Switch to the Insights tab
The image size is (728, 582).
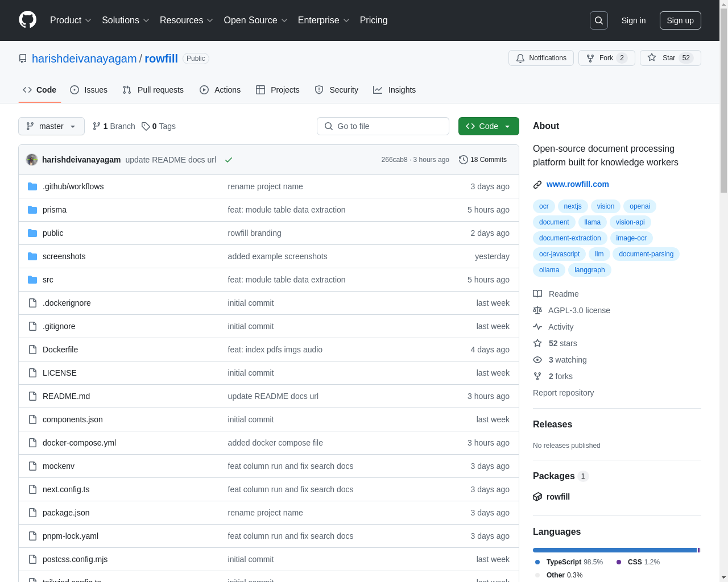click(394, 90)
